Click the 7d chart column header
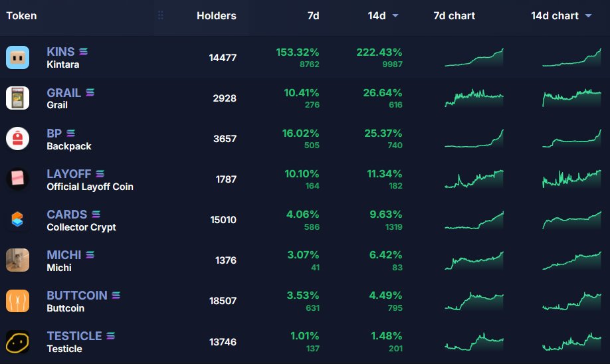Viewport: 610px width, 364px height. click(454, 15)
